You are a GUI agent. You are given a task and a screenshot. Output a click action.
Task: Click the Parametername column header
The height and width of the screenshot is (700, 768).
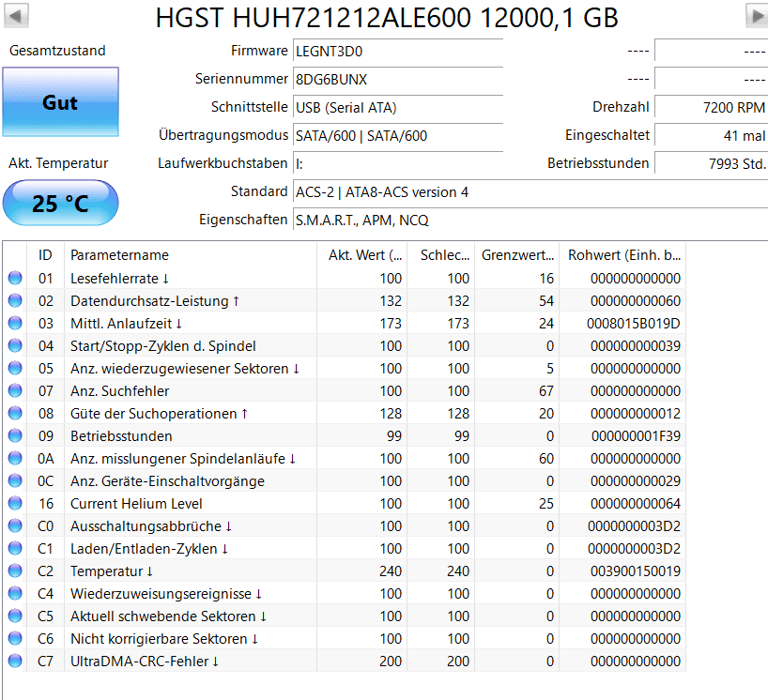[191, 255]
